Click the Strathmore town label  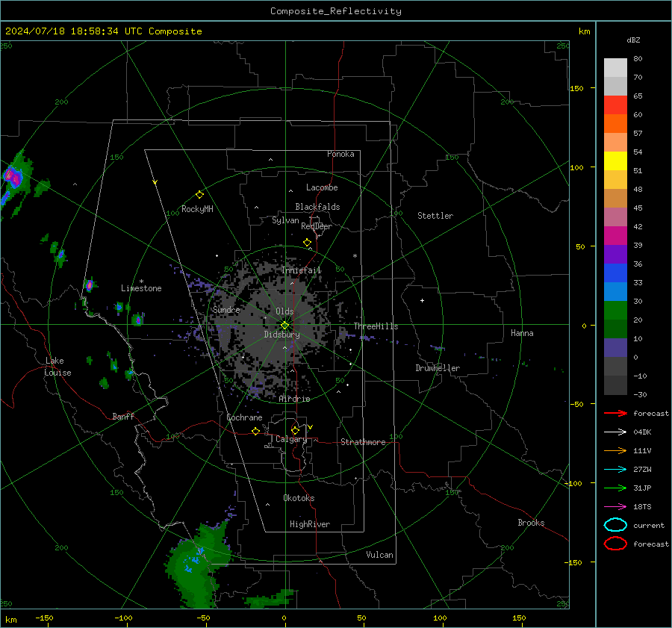pos(363,442)
